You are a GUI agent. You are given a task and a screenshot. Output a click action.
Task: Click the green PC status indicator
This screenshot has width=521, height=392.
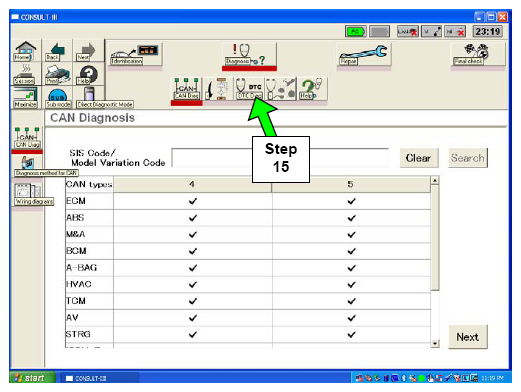click(x=356, y=32)
